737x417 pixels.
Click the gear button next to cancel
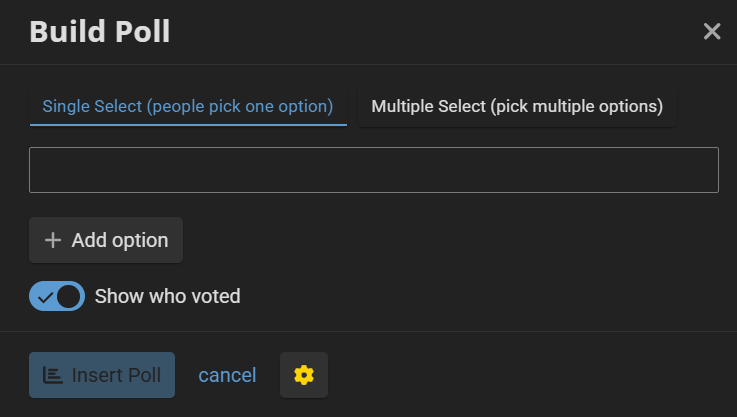(304, 375)
